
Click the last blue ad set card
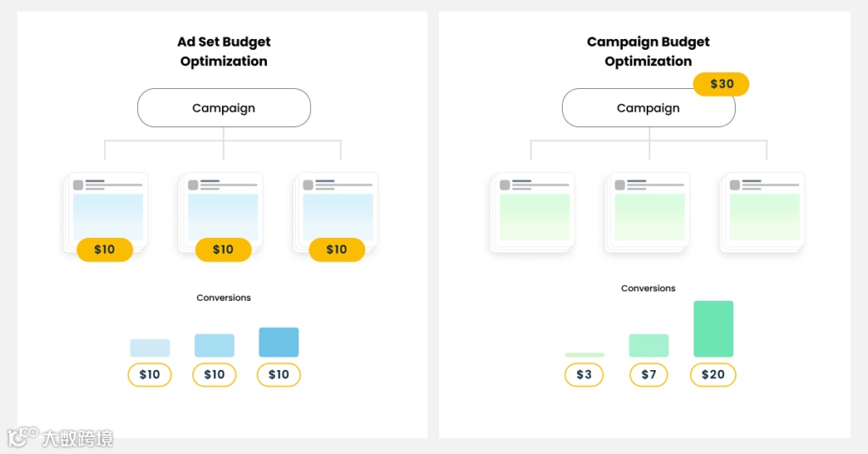pyautogui.click(x=337, y=210)
